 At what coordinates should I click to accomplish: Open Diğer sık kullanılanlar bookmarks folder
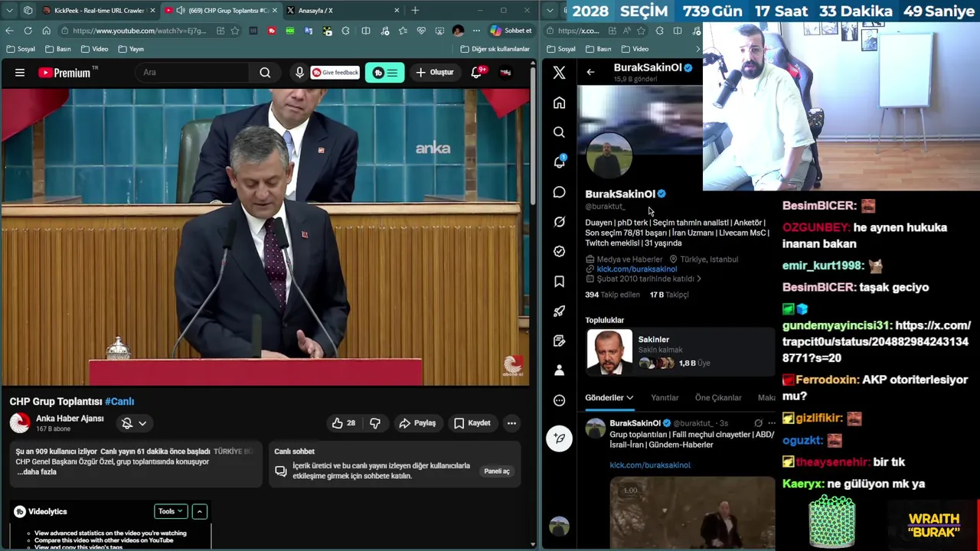click(495, 49)
